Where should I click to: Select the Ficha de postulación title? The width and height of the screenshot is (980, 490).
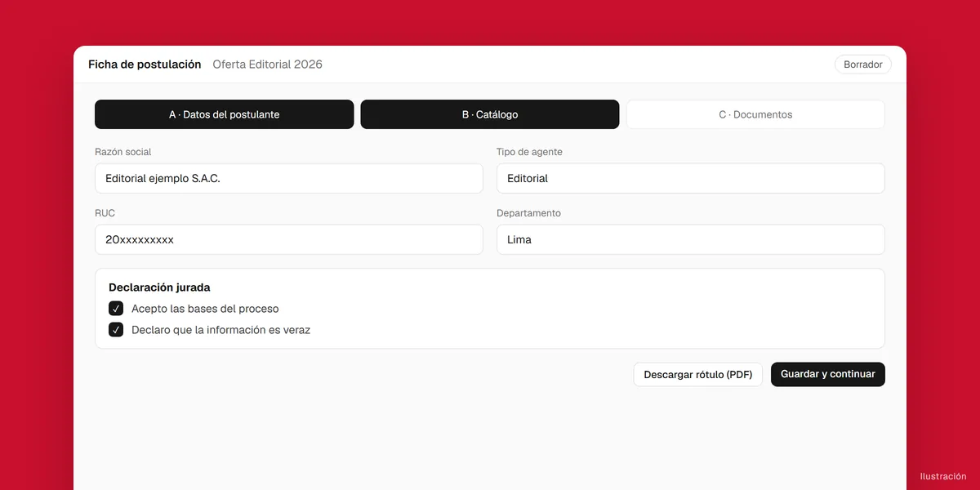click(145, 65)
